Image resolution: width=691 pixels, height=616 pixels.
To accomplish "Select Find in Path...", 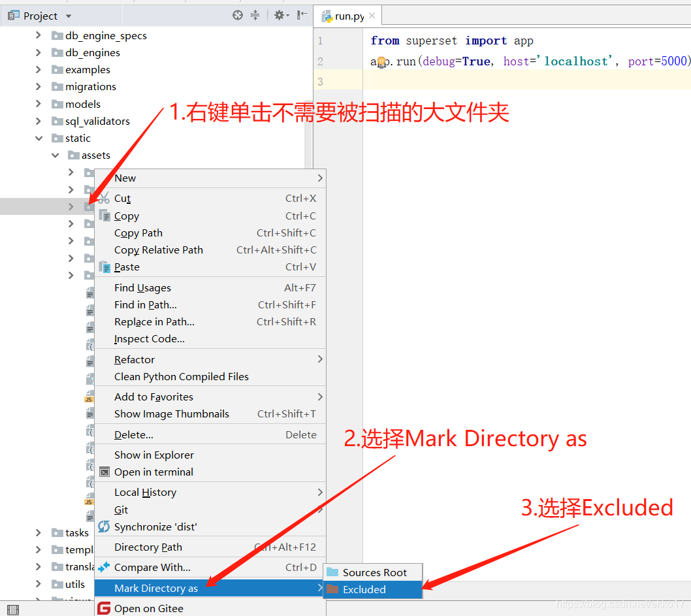I will (x=211, y=305).
